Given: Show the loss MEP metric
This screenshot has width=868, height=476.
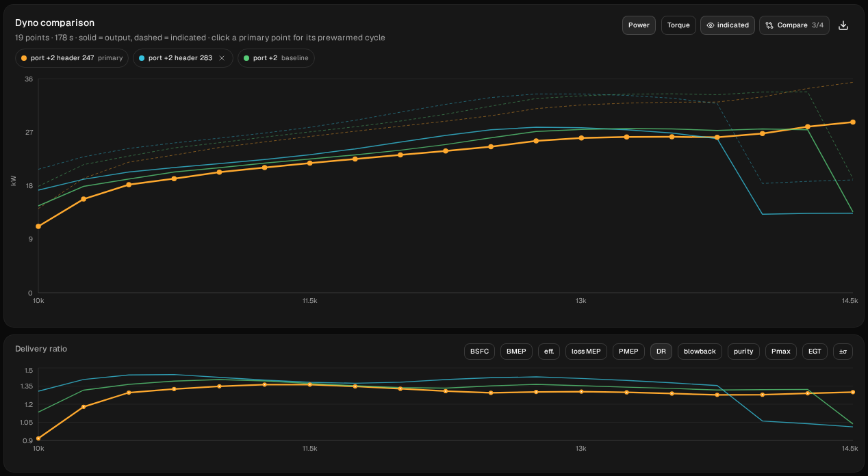Looking at the screenshot, I should tap(586, 352).
